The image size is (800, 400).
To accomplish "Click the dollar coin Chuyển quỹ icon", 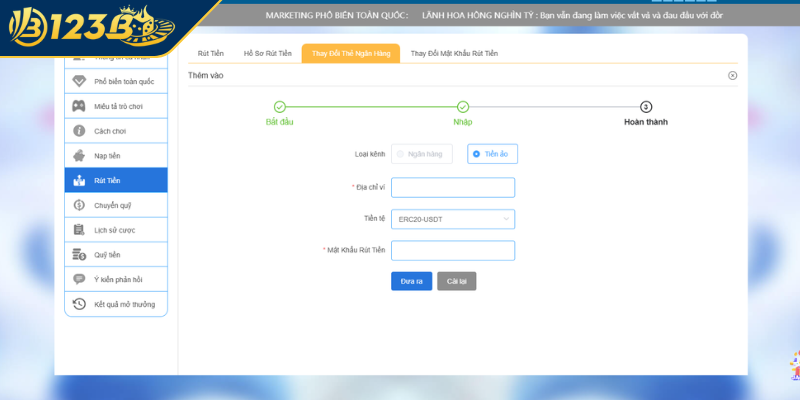I will pos(79,205).
